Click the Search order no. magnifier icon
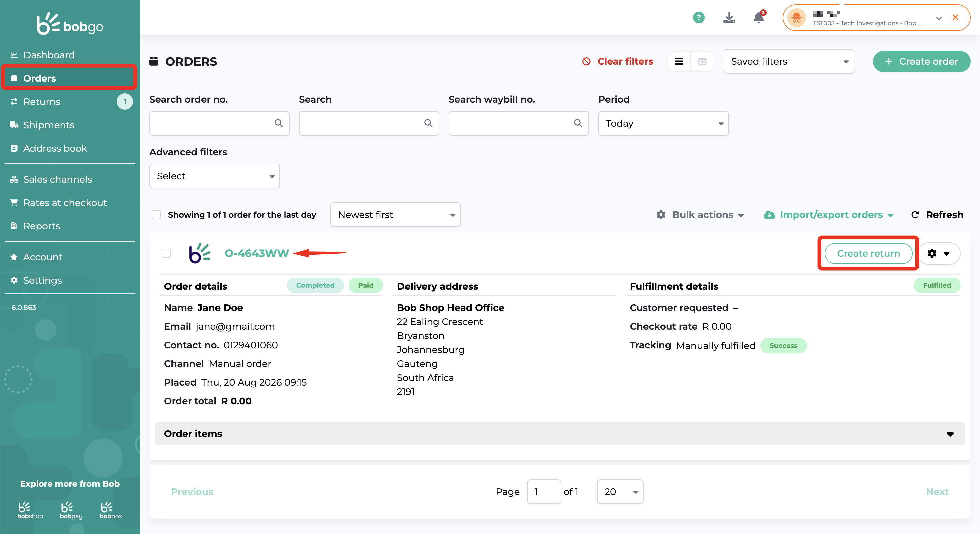Viewport: 980px width, 534px height. tap(279, 123)
